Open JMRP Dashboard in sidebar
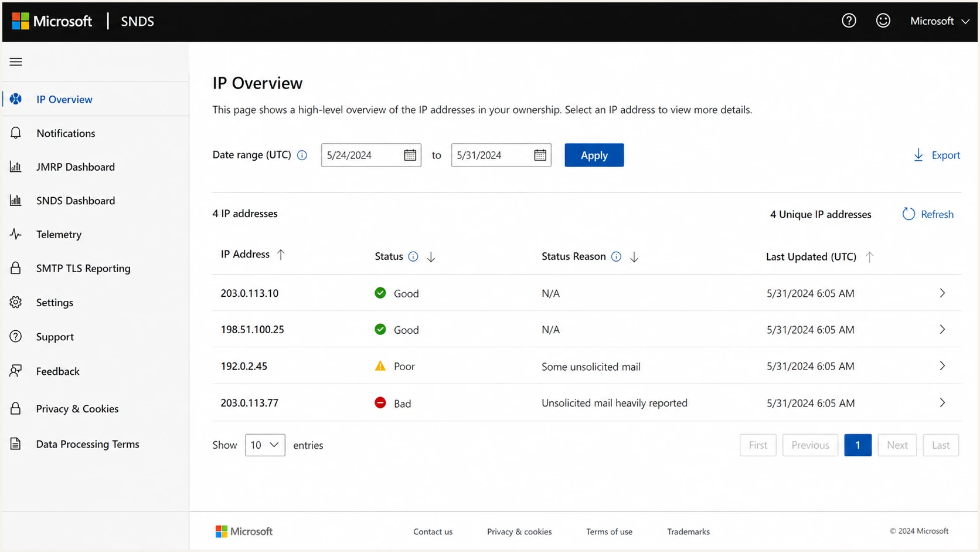Screen dimensions: 980x552 pyautogui.click(x=96, y=167)
